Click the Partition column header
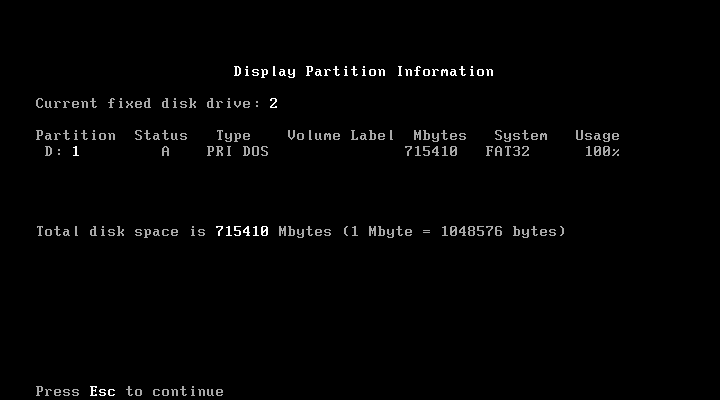Image resolution: width=720 pixels, height=400 pixels. [x=76, y=135]
